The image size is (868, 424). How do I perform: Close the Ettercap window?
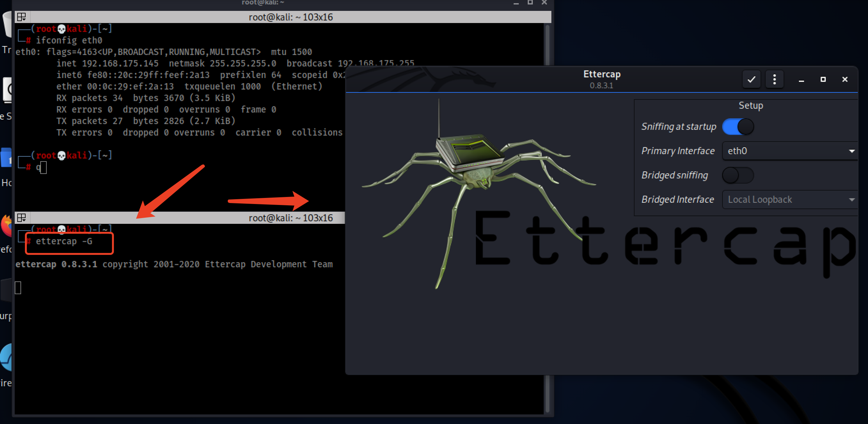tap(845, 80)
